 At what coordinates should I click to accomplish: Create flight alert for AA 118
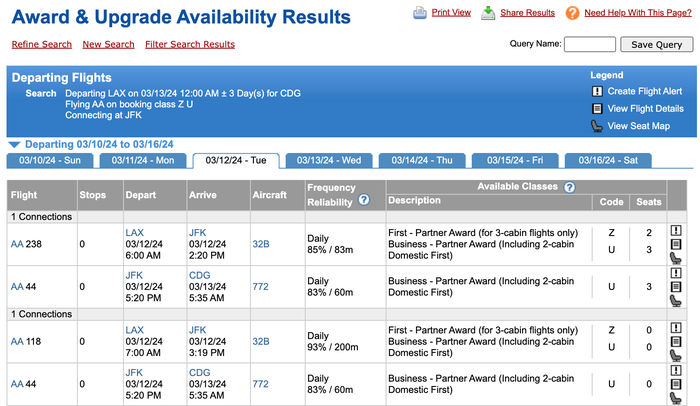[676, 328]
